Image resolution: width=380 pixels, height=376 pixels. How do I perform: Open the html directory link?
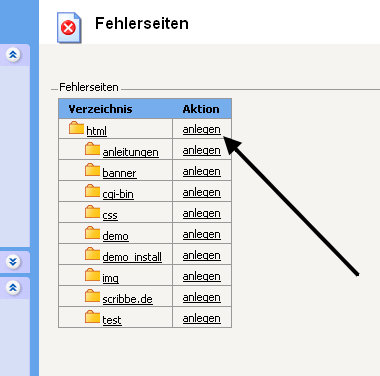pos(96,131)
